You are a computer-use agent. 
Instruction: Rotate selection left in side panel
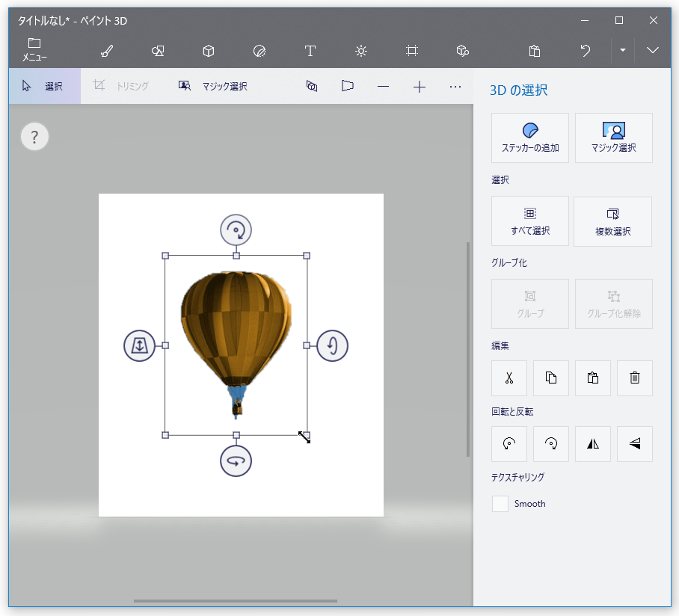(509, 444)
